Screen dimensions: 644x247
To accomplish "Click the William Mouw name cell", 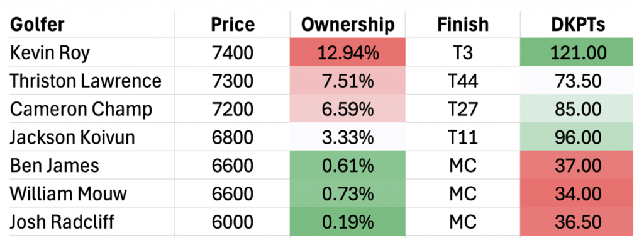I will coord(92,193).
